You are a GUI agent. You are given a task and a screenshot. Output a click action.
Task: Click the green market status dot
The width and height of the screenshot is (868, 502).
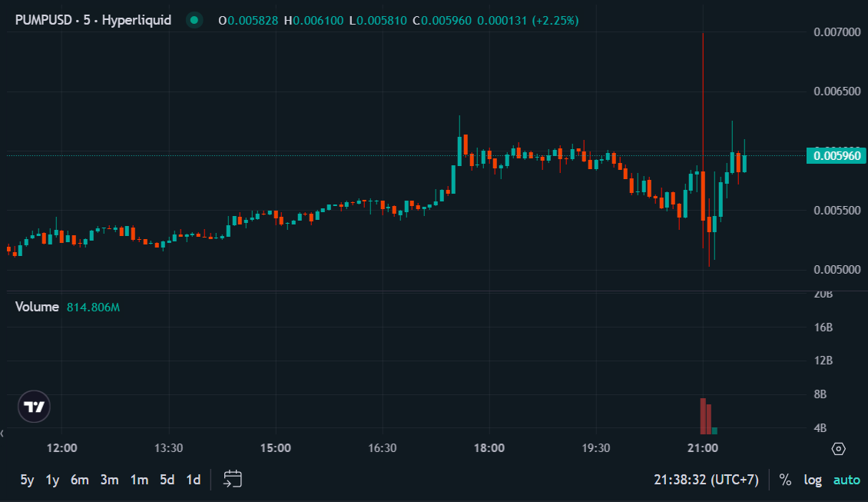[194, 21]
